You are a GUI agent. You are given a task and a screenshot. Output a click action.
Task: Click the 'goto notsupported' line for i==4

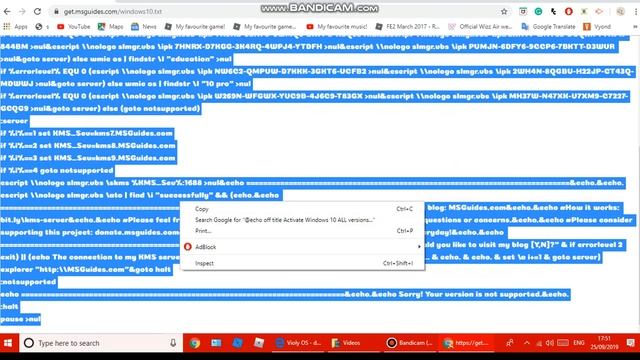click(57, 170)
